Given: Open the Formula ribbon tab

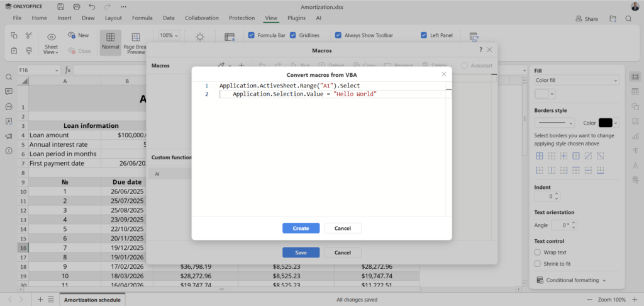Looking at the screenshot, I should pyautogui.click(x=142, y=18).
